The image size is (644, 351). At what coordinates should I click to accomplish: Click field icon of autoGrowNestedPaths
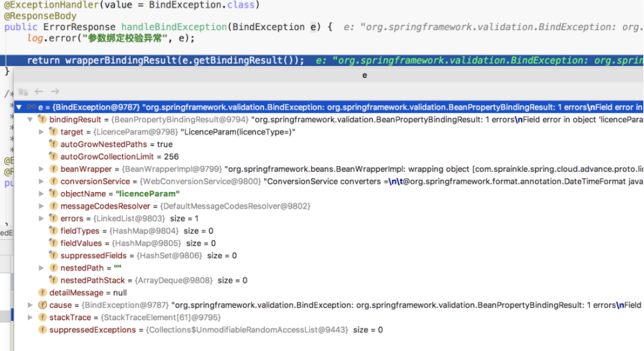point(54,144)
